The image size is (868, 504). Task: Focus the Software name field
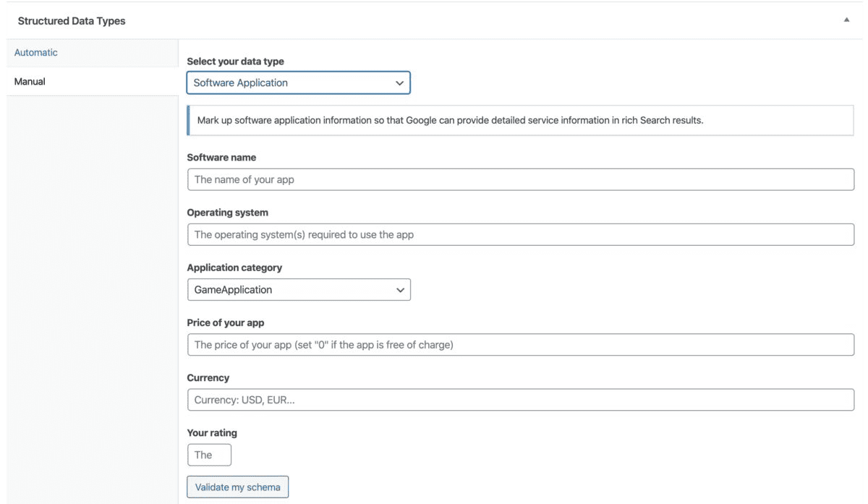coord(521,179)
